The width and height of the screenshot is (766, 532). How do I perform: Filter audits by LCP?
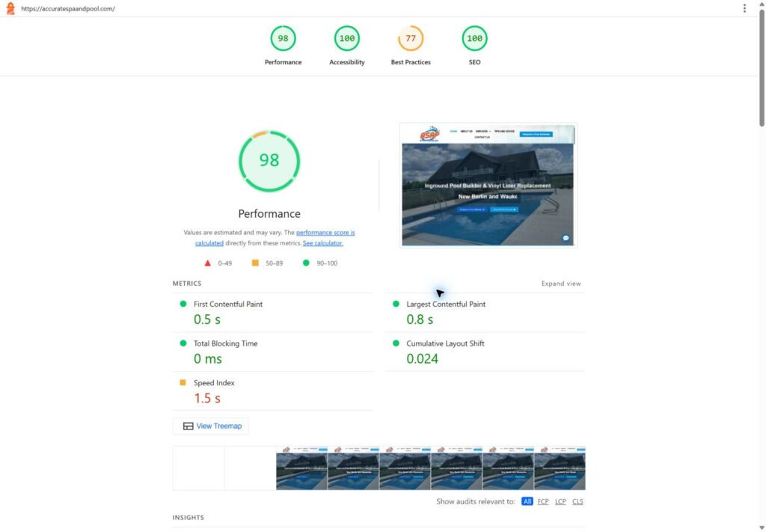tap(560, 501)
